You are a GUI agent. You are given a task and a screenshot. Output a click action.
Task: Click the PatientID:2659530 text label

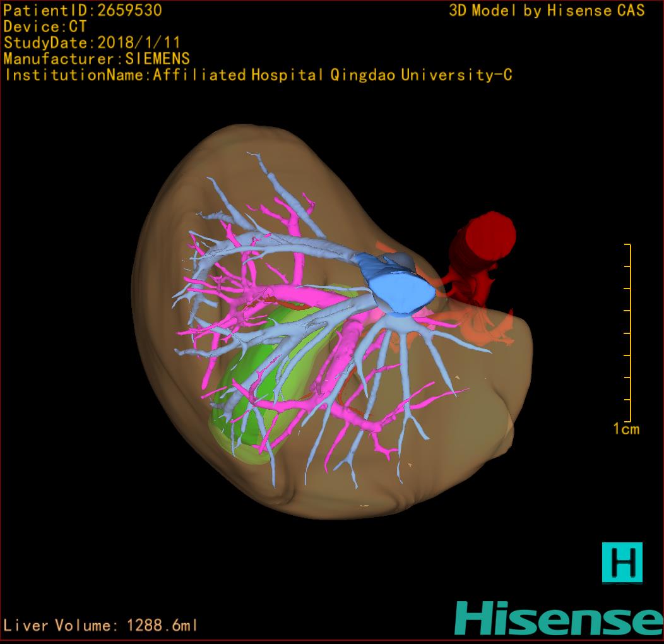[83, 10]
